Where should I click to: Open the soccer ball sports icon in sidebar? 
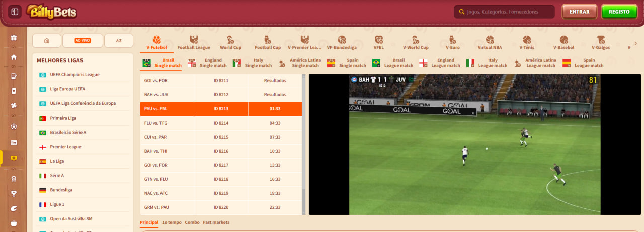tap(14, 126)
